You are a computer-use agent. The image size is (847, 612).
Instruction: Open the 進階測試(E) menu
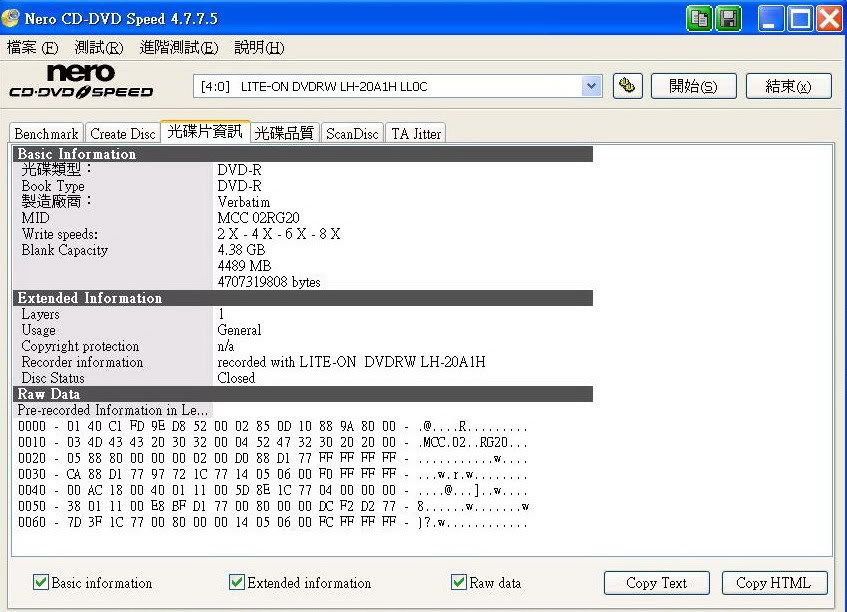[x=179, y=48]
